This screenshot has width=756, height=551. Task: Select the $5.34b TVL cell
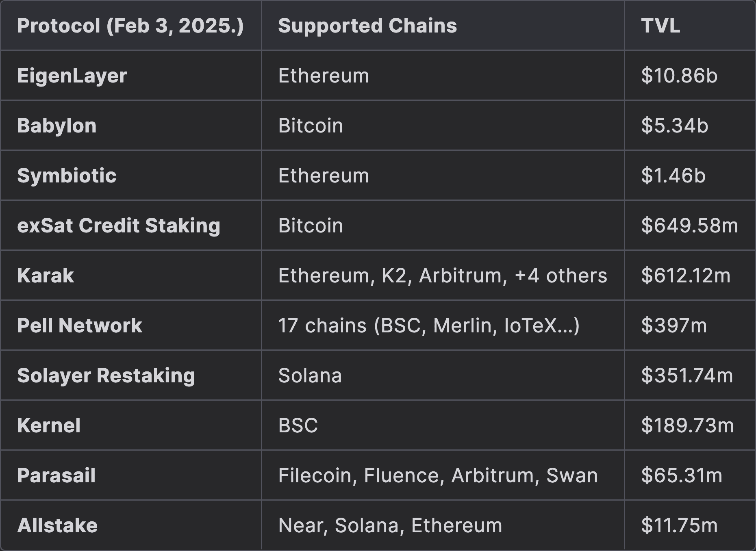[x=675, y=126]
